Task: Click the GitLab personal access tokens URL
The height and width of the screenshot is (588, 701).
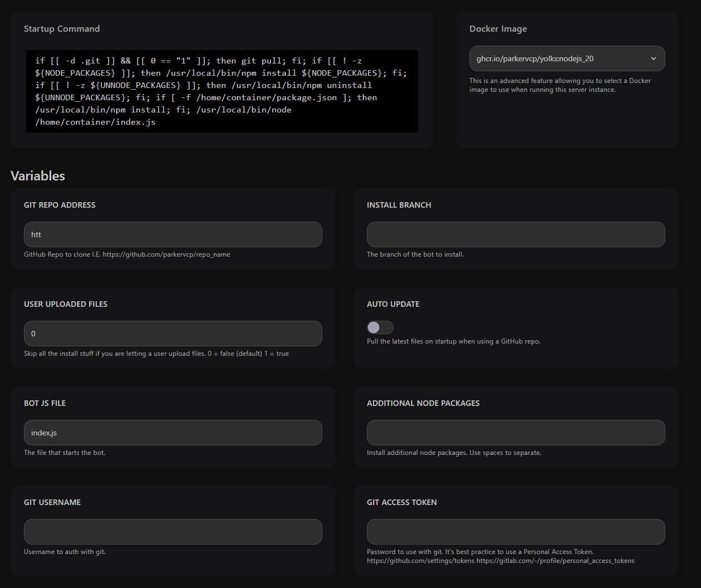Action: tap(556, 561)
